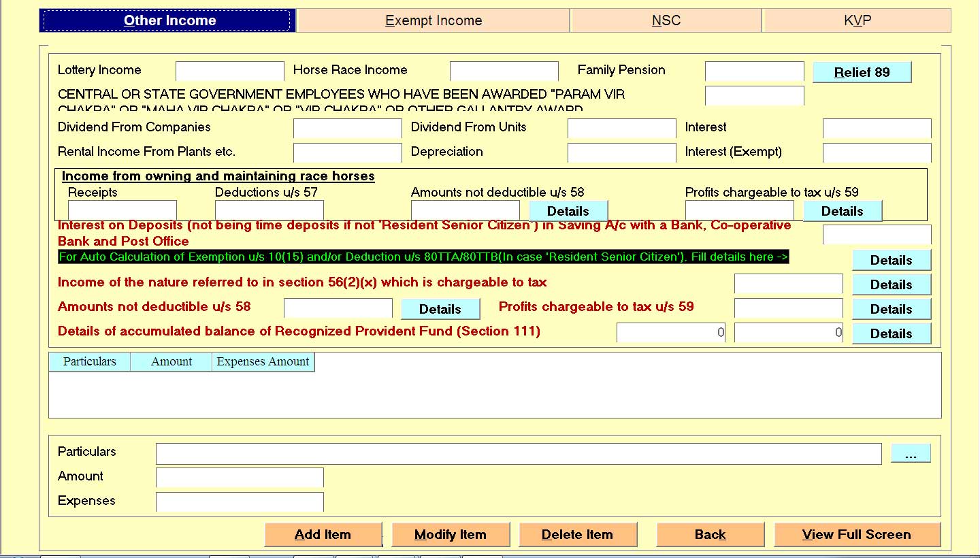This screenshot has height=558, width=980.
Task: Open the NSC tab
Action: click(666, 20)
